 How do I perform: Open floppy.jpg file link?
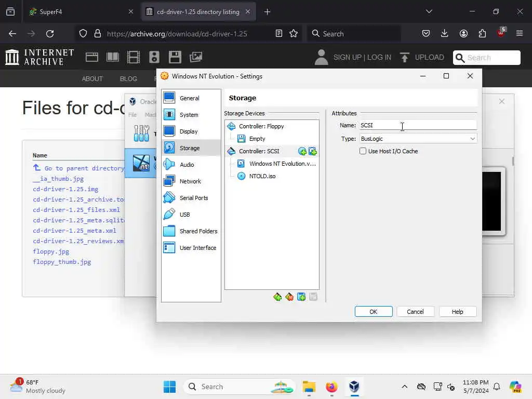(51, 251)
